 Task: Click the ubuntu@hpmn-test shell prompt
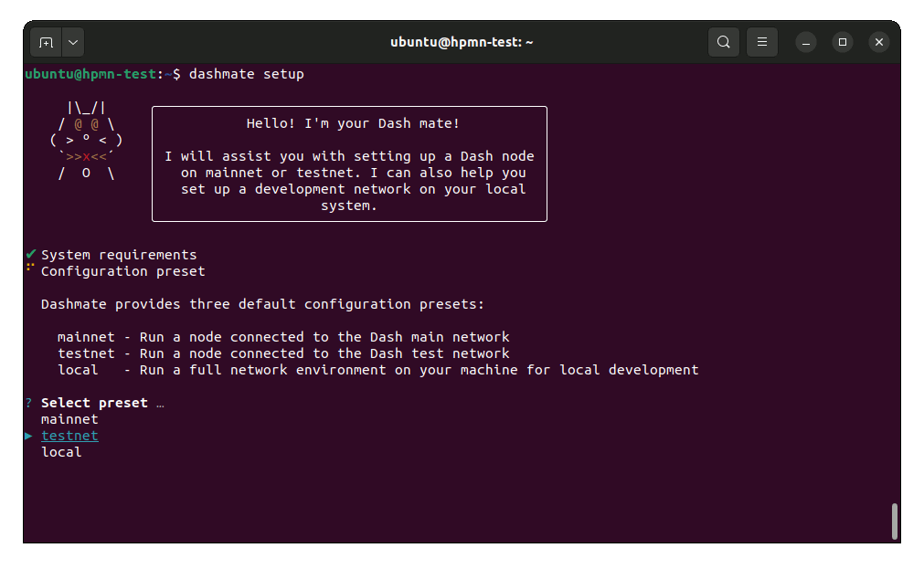(x=102, y=74)
